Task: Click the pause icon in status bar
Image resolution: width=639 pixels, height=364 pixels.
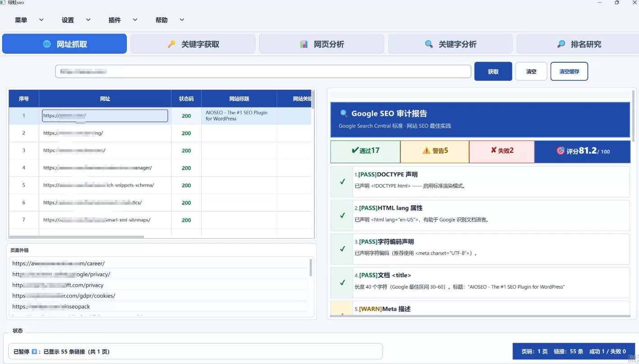Action: pos(34,351)
